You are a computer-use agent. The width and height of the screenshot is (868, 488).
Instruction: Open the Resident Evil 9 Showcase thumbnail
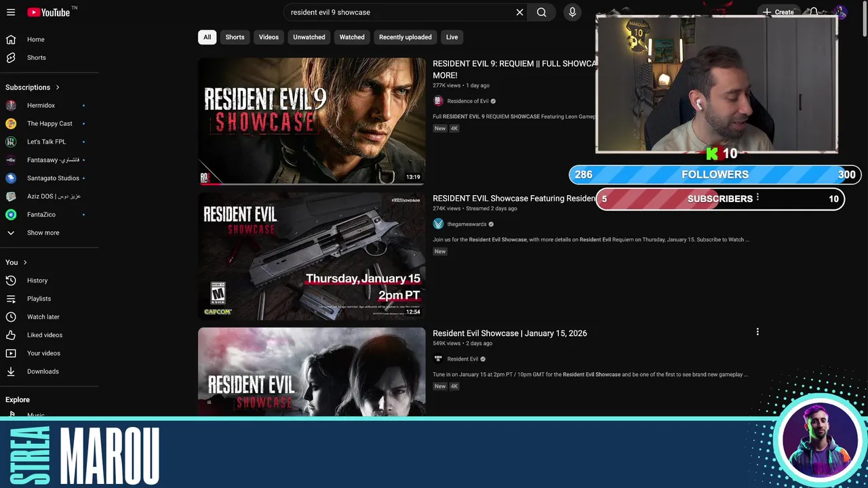pos(312,121)
